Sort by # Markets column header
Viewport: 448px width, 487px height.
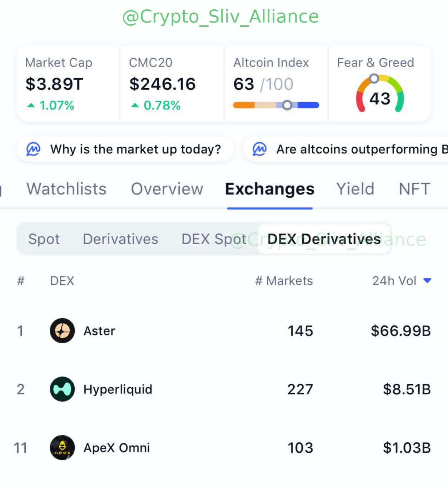coord(284,281)
